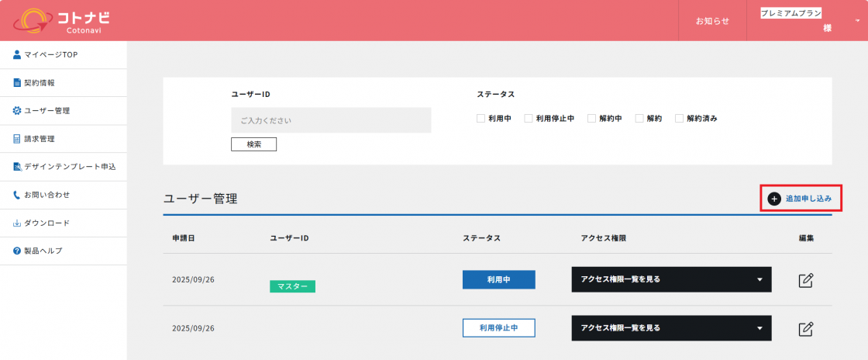Click the person icon beside マイページTOP
The height and width of the screenshot is (360, 868).
pos(17,54)
